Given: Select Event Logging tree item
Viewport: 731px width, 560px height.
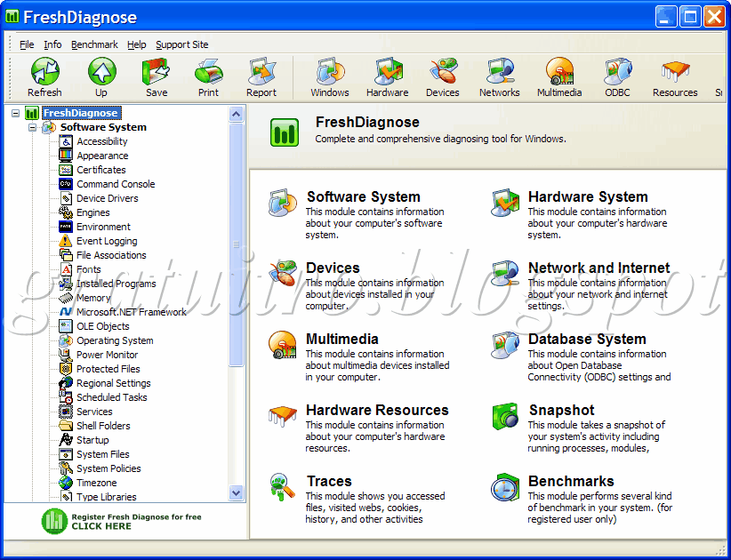Looking at the screenshot, I should tap(107, 241).
